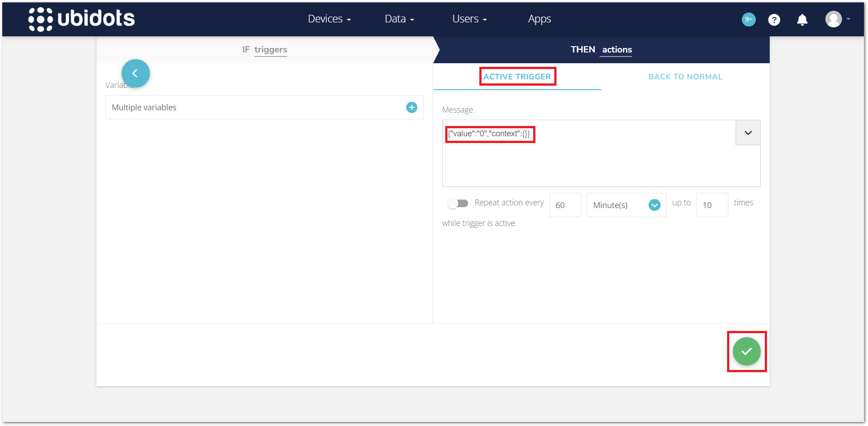Expand the Message field dropdown arrow
Viewport: 868px width, 426px height.
click(x=748, y=133)
